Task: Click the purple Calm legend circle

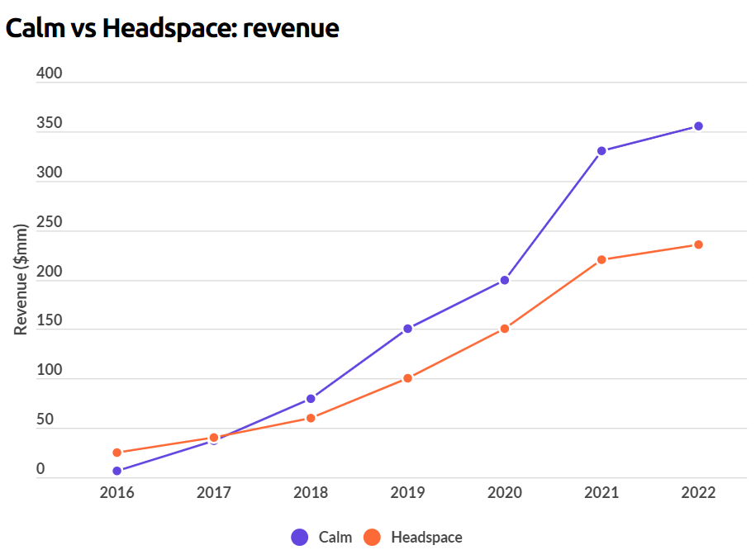Action: (x=300, y=537)
